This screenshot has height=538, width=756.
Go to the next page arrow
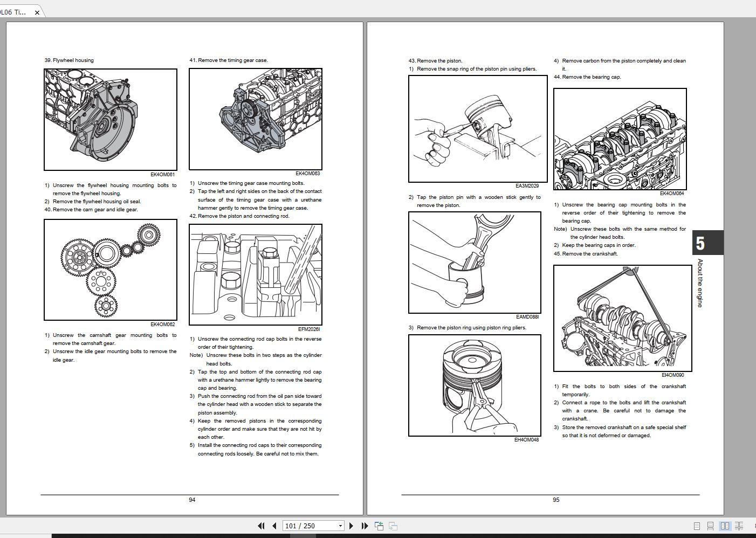tap(352, 526)
